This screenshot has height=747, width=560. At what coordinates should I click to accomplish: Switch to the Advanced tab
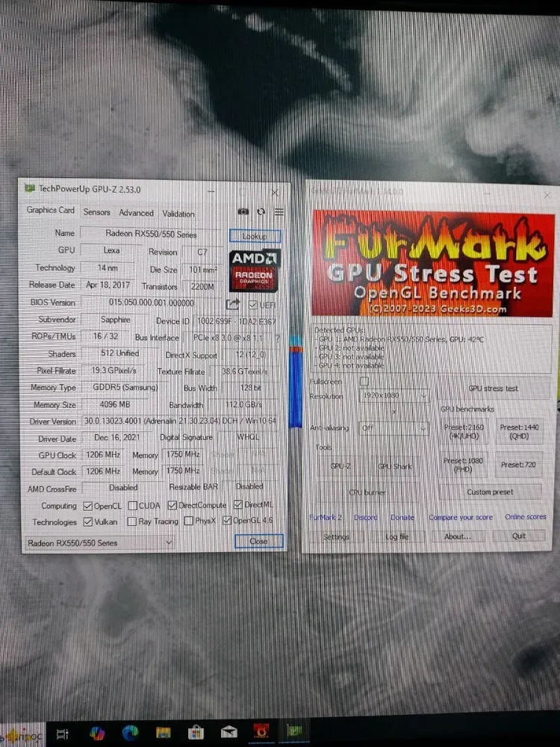136,213
